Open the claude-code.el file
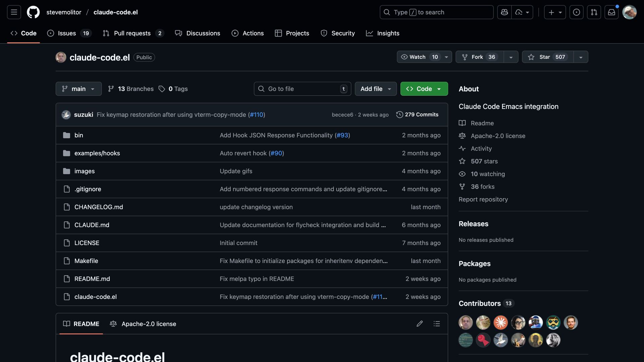This screenshot has width=644, height=362. click(95, 297)
